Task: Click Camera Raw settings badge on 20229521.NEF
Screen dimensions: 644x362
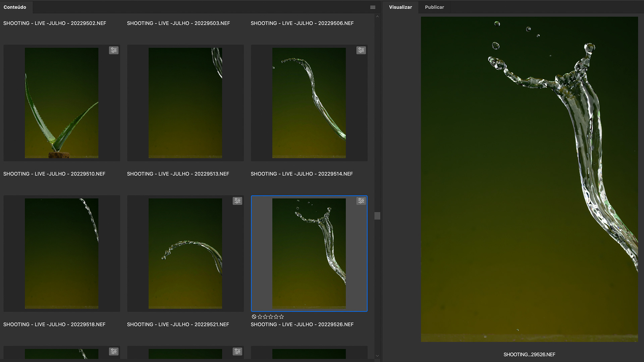Action: 237,201
